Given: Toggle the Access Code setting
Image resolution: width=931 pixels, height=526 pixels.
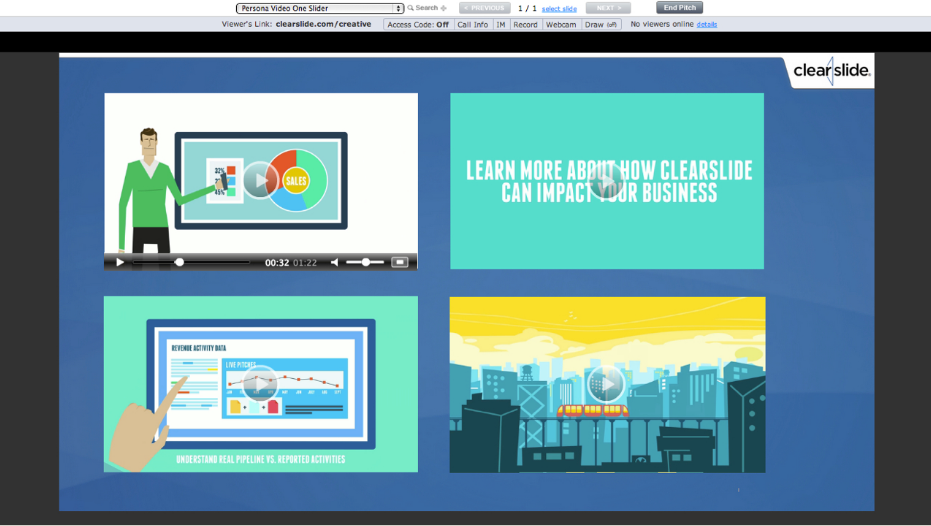Looking at the screenshot, I should pos(419,24).
